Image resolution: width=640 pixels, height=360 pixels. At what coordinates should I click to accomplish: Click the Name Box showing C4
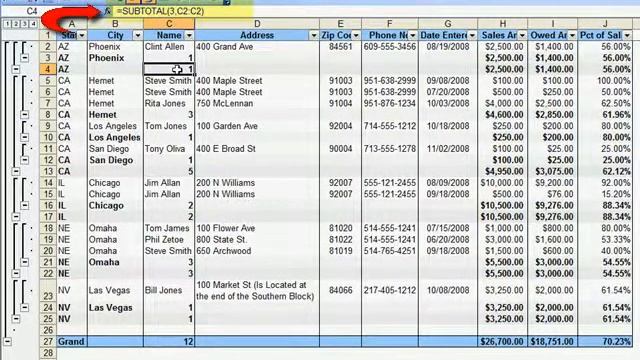31,11
